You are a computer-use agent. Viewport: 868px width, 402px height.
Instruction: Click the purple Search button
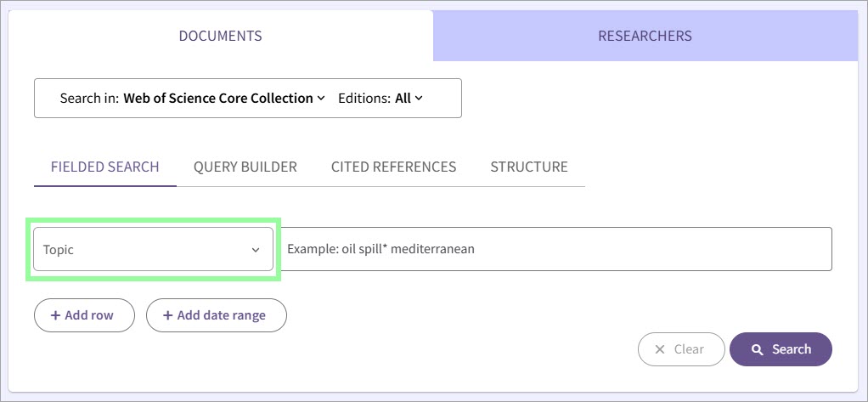coord(781,349)
